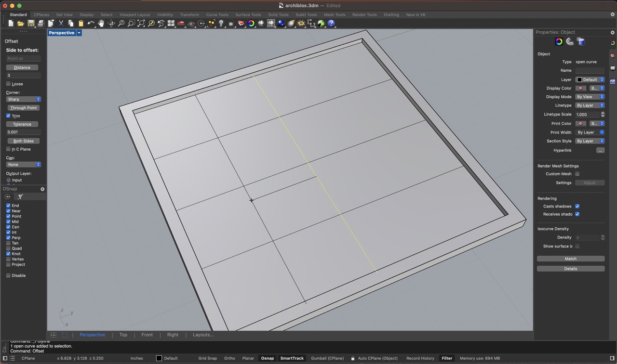Open the OSnap panel gear settings
Image resolution: width=617 pixels, height=364 pixels.
[42, 189]
